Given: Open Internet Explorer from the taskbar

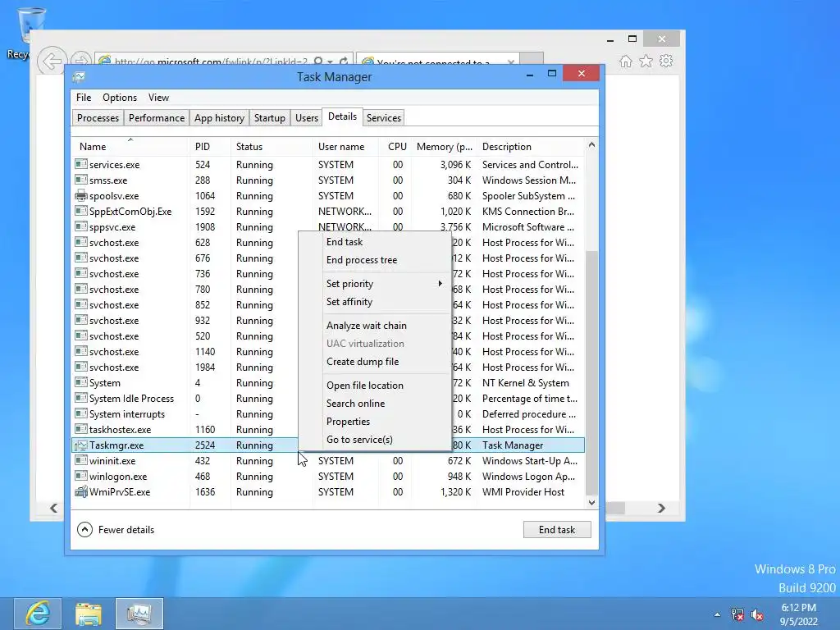Looking at the screenshot, I should click(x=38, y=614).
